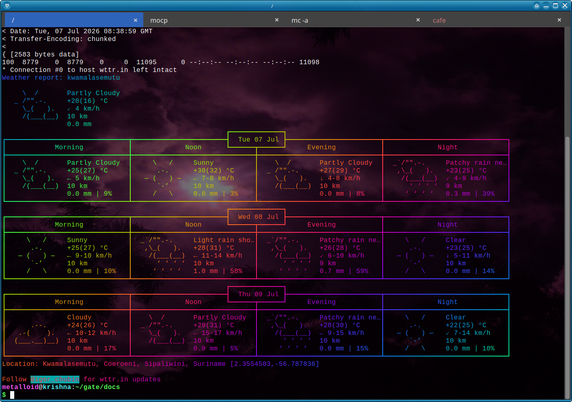Viewport: 572px width, 402px height.
Task: Click the Tue 07 Jul date header
Action: [256, 139]
